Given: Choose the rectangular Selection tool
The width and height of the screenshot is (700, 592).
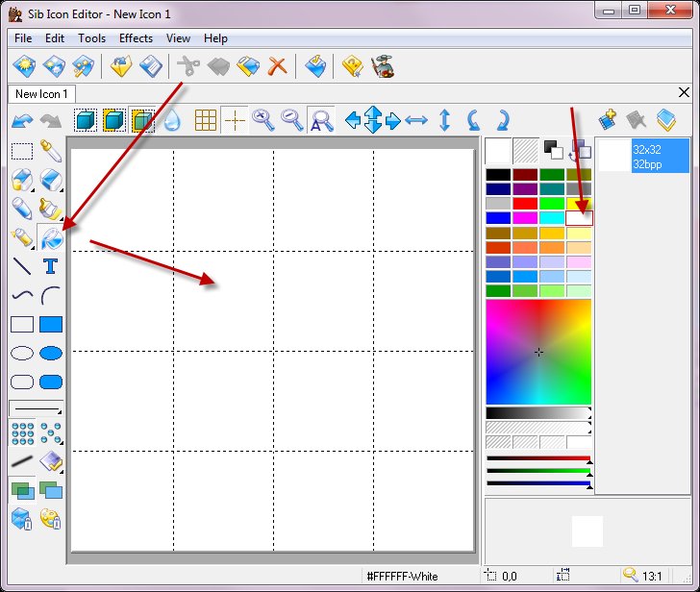Looking at the screenshot, I should (x=22, y=150).
